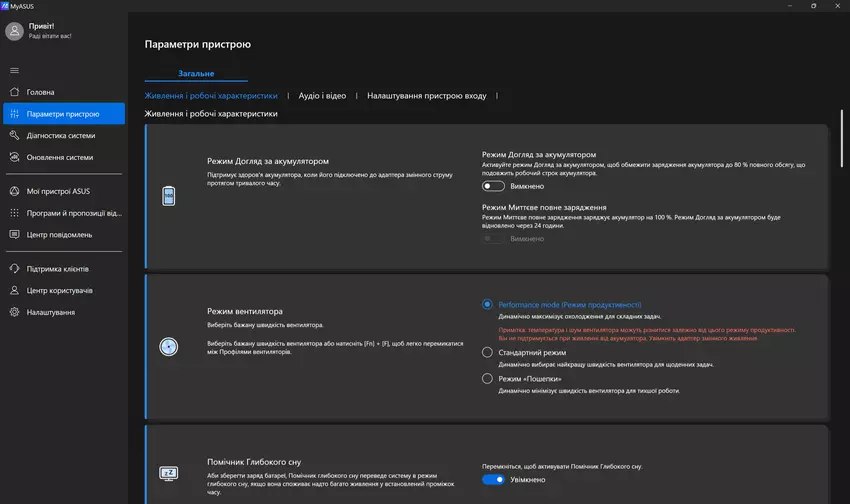Click the Центр повідомлень icon
The width and height of the screenshot is (850, 504).
tap(14, 234)
